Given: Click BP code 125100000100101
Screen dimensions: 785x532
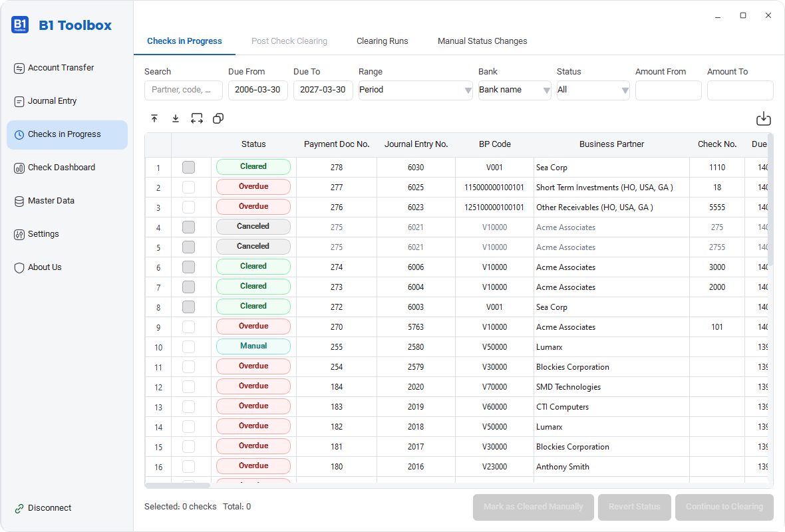Looking at the screenshot, I should pyautogui.click(x=495, y=207).
